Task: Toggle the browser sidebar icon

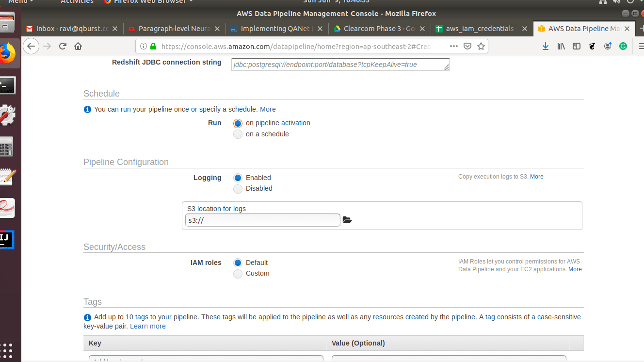Action: 577,46
